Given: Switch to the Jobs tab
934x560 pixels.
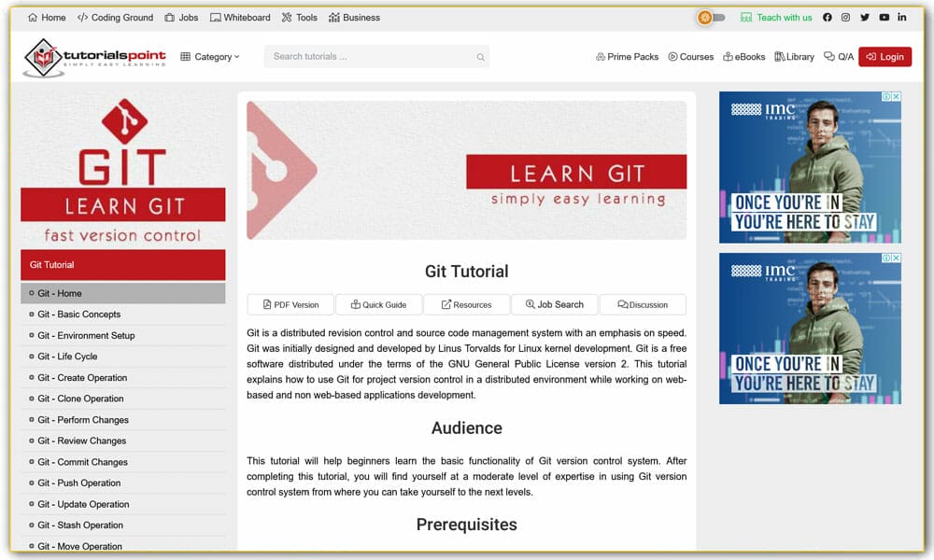Looking at the screenshot, I should coord(181,17).
